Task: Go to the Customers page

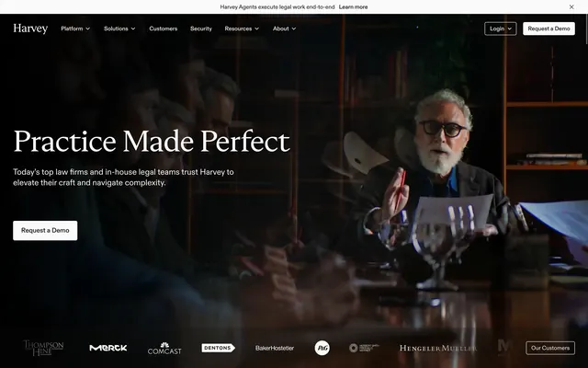Action: (x=164, y=29)
